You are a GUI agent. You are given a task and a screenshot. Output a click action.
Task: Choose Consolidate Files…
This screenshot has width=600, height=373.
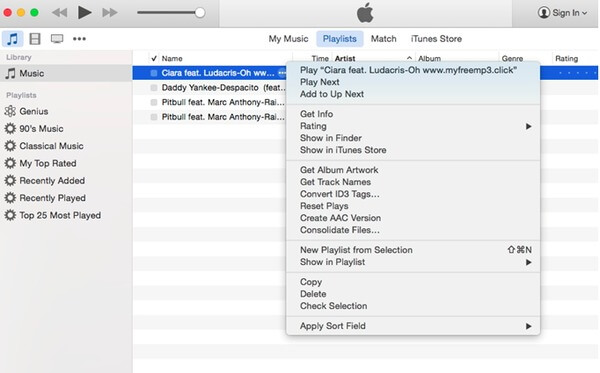340,230
